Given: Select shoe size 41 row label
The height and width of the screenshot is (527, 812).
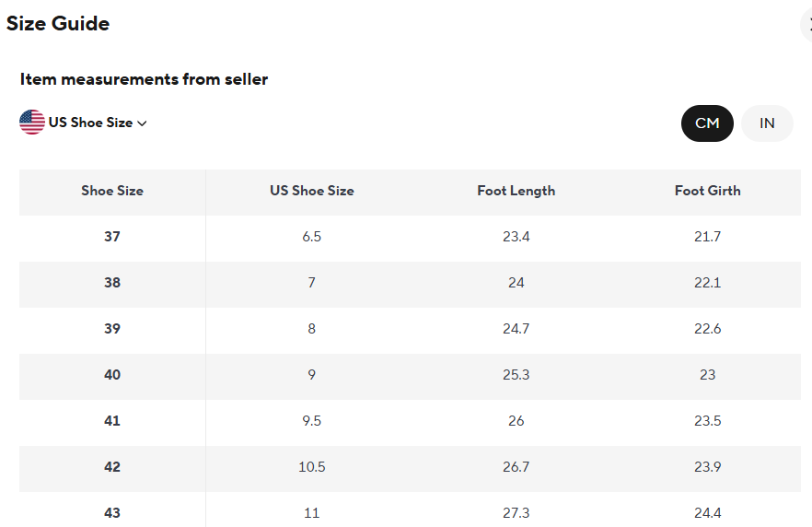Looking at the screenshot, I should pyautogui.click(x=112, y=421).
